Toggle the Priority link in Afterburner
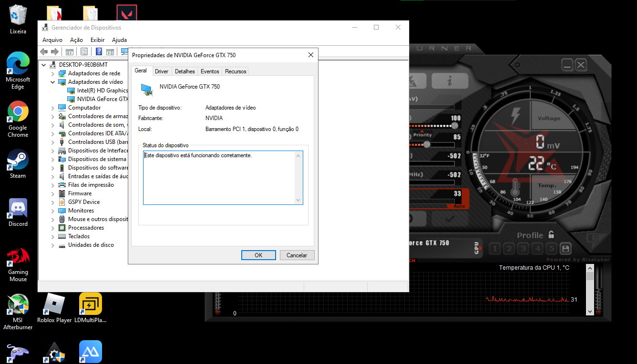Viewport: 637px width, 364px height. pos(422,135)
